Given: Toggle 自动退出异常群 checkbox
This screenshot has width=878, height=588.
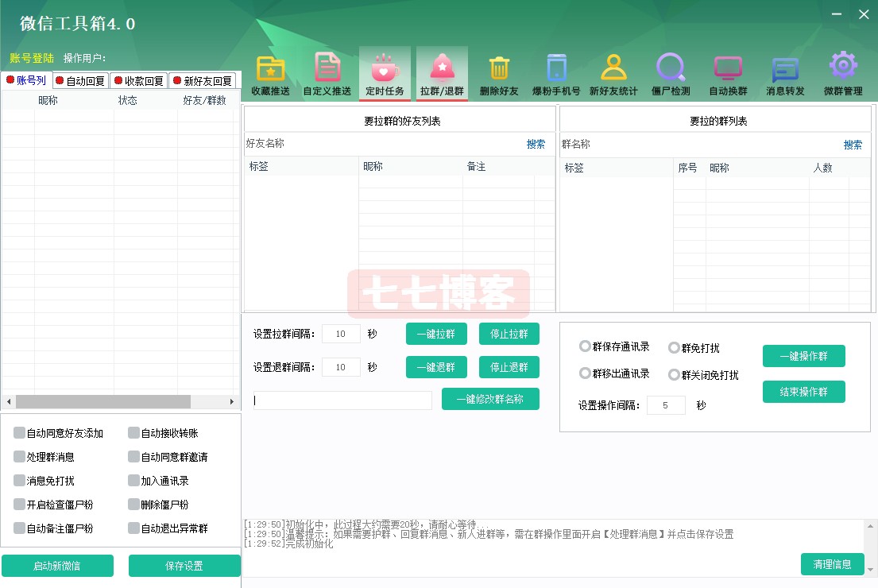Looking at the screenshot, I should [133, 528].
